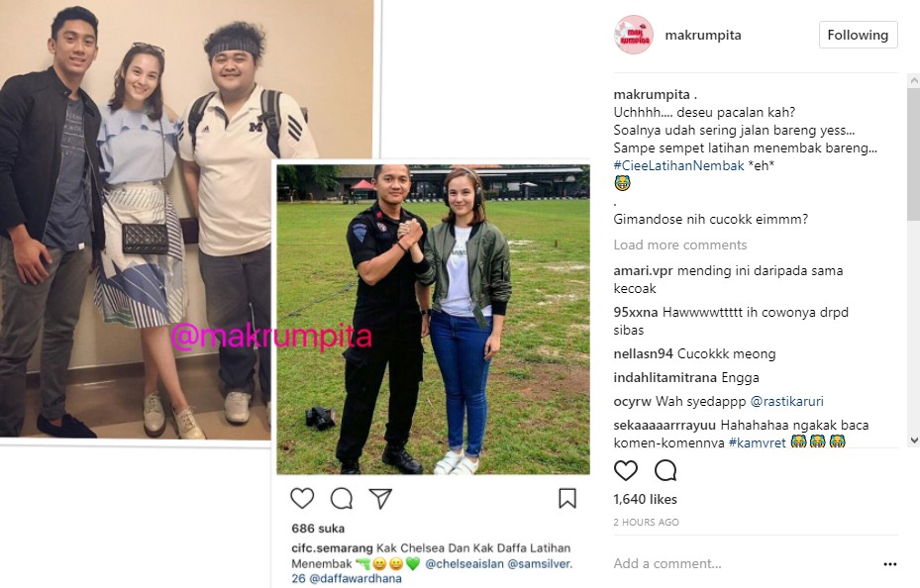
Task: Tap the comment icon in the embedded post
Action: pos(342,498)
